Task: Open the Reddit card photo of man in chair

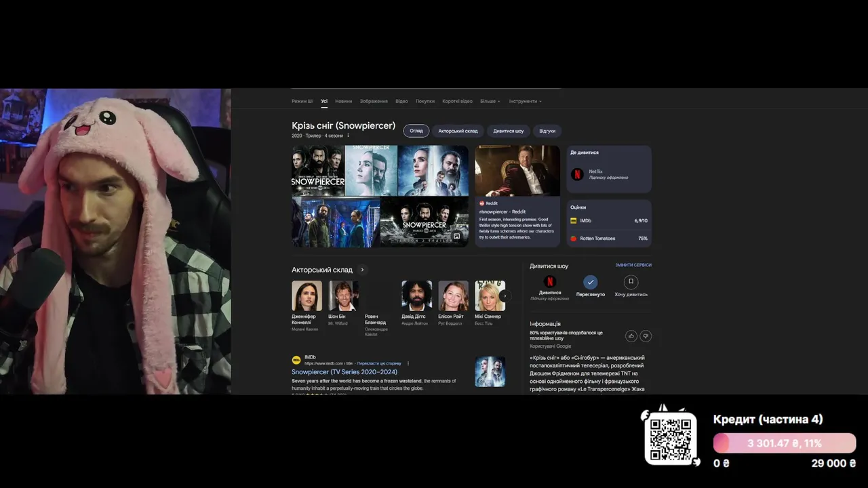Action: 517,171
